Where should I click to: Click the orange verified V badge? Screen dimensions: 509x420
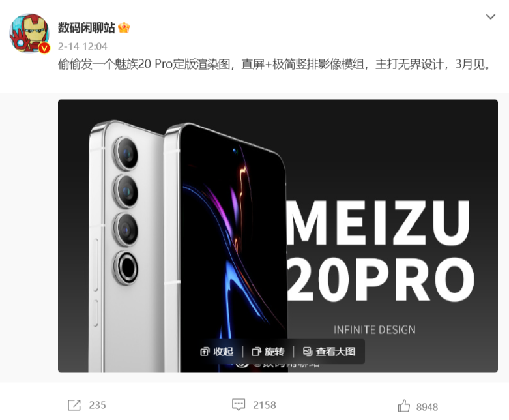(44, 48)
